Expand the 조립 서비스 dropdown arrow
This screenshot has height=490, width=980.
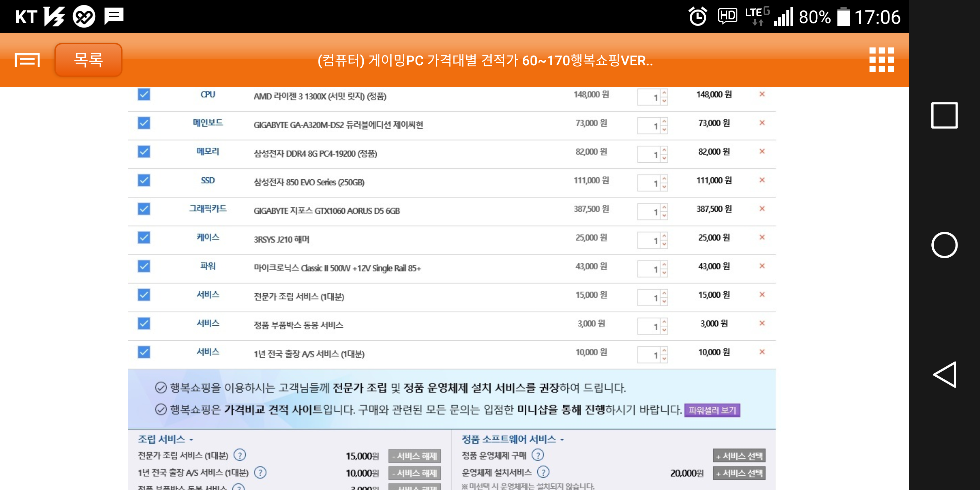191,440
